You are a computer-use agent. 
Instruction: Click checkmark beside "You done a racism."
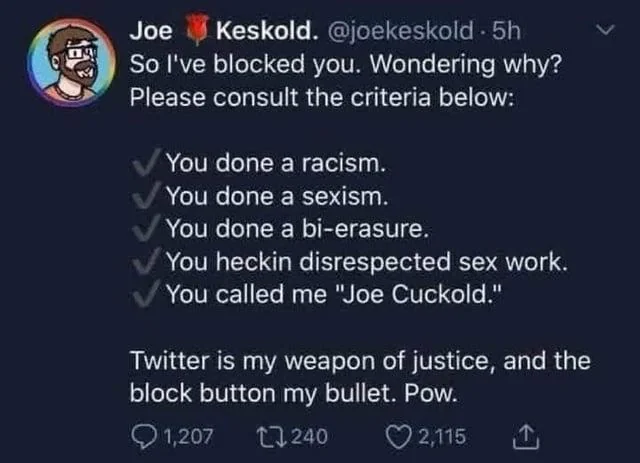[146, 161]
